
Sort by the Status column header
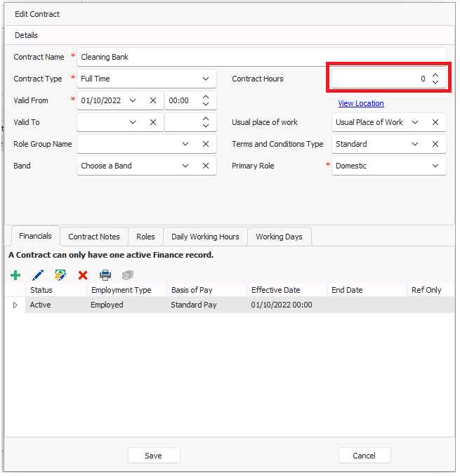coord(56,290)
